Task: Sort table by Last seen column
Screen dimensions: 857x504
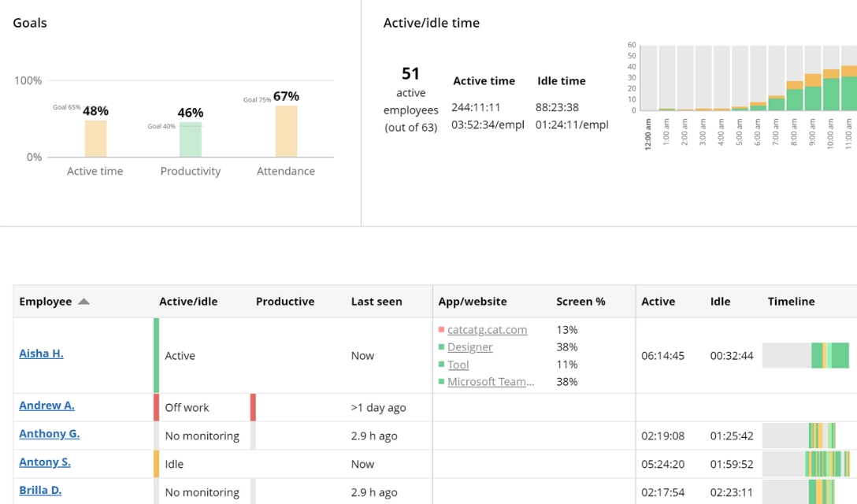Action: (377, 302)
